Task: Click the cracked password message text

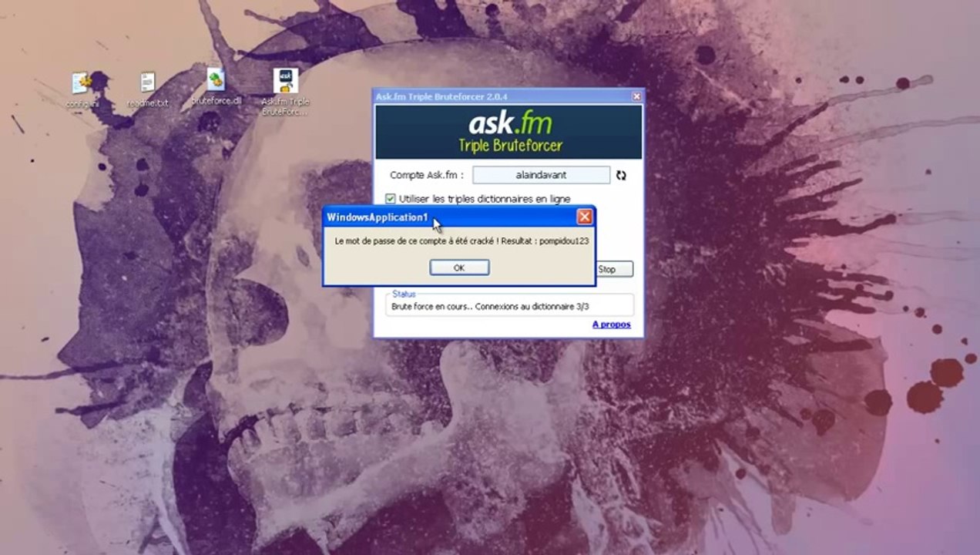Action: (461, 241)
